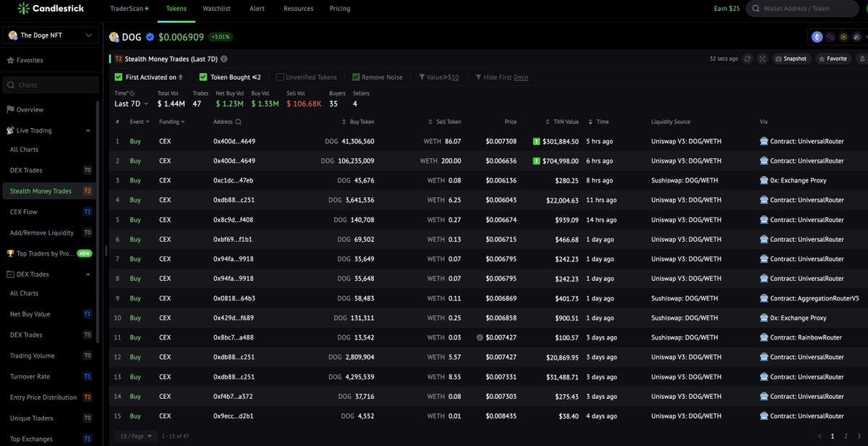Go to page 2 of trades
The height and width of the screenshot is (446, 868).
coord(846,436)
